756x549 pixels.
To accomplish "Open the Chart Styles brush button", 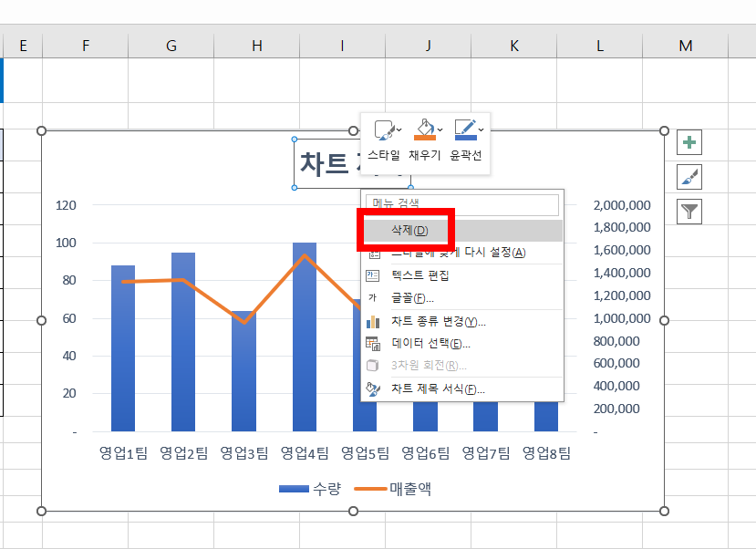I will click(x=689, y=177).
